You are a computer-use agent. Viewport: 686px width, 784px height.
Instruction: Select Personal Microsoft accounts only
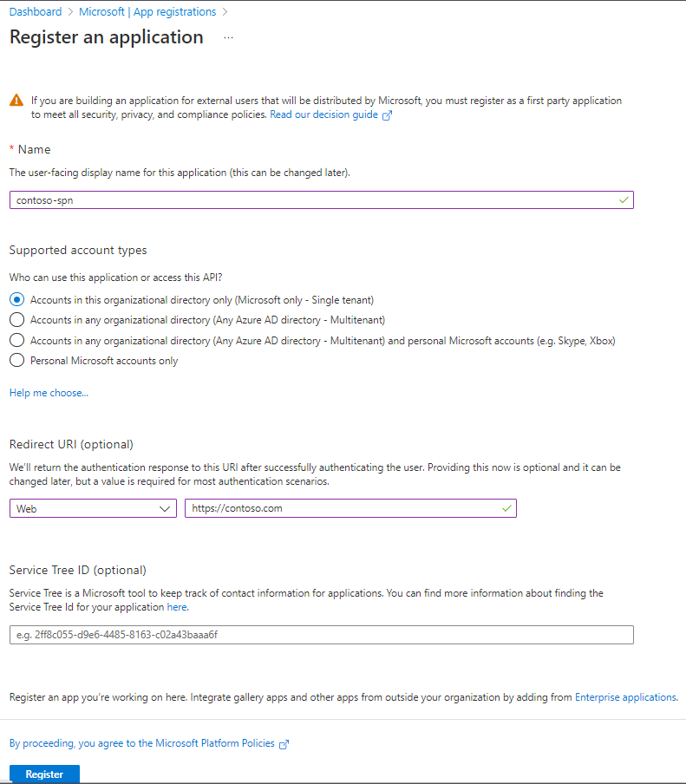(x=16, y=361)
